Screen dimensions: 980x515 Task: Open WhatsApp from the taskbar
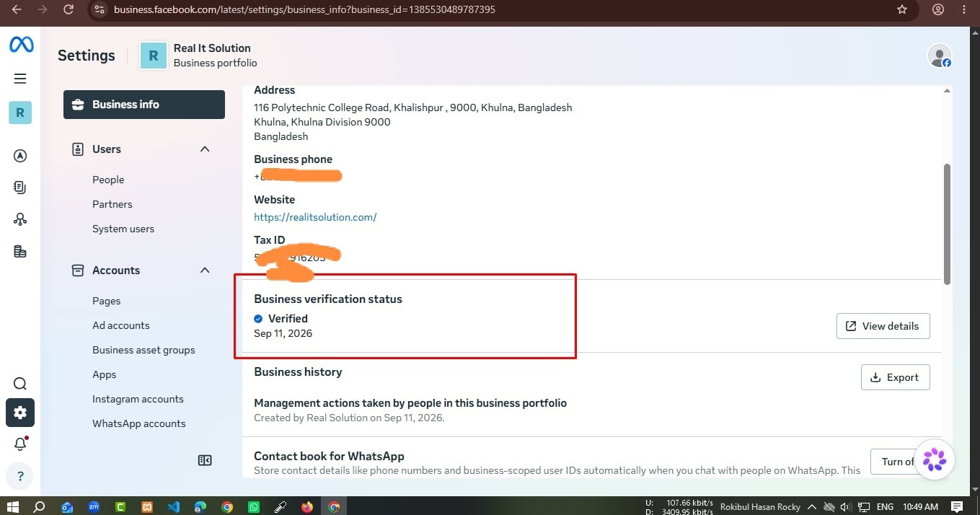pyautogui.click(x=254, y=506)
